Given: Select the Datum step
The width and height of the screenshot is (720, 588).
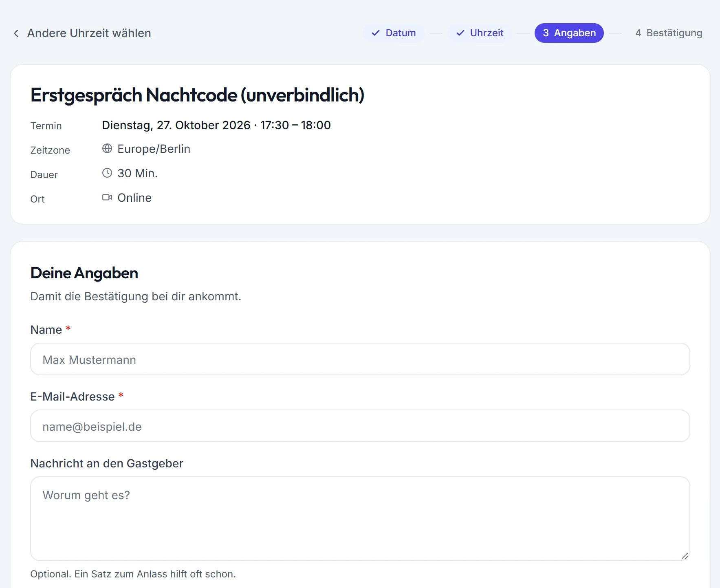Looking at the screenshot, I should tap(394, 33).
